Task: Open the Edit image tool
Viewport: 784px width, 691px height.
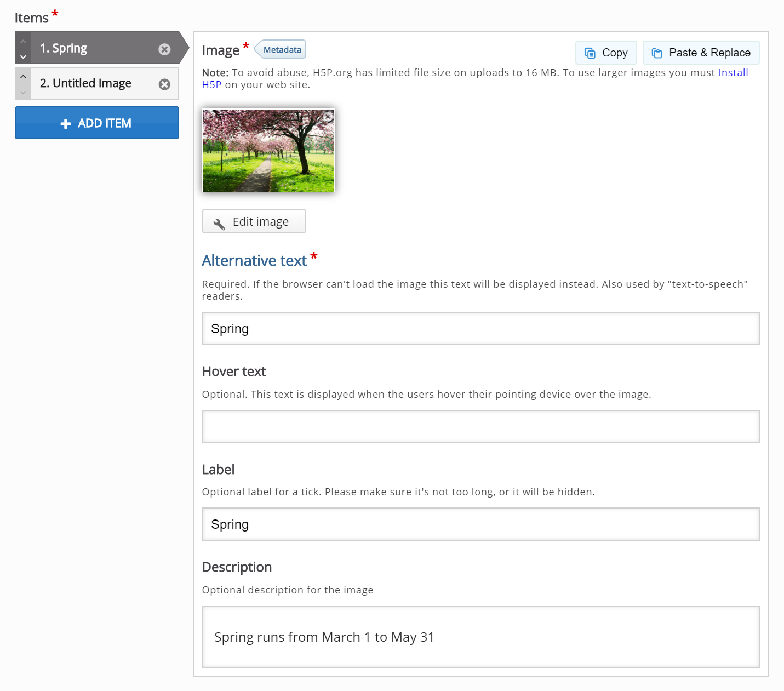Action: pos(254,221)
